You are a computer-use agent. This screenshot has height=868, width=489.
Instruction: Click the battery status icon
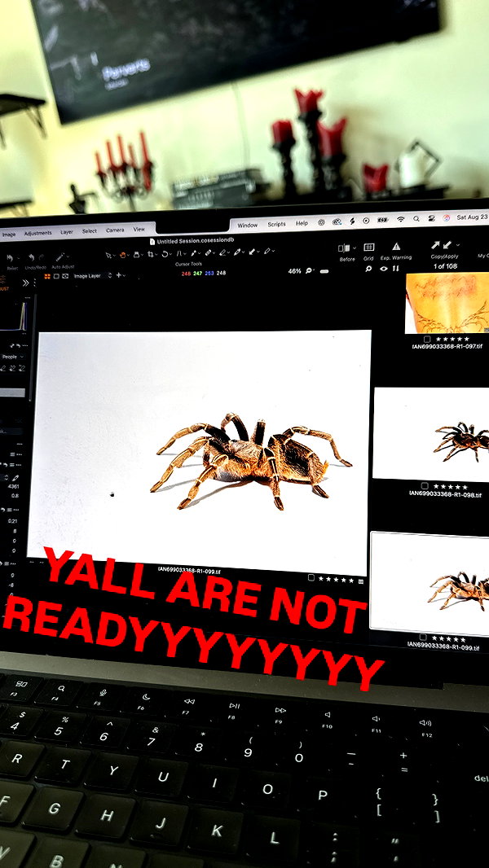[x=382, y=220]
